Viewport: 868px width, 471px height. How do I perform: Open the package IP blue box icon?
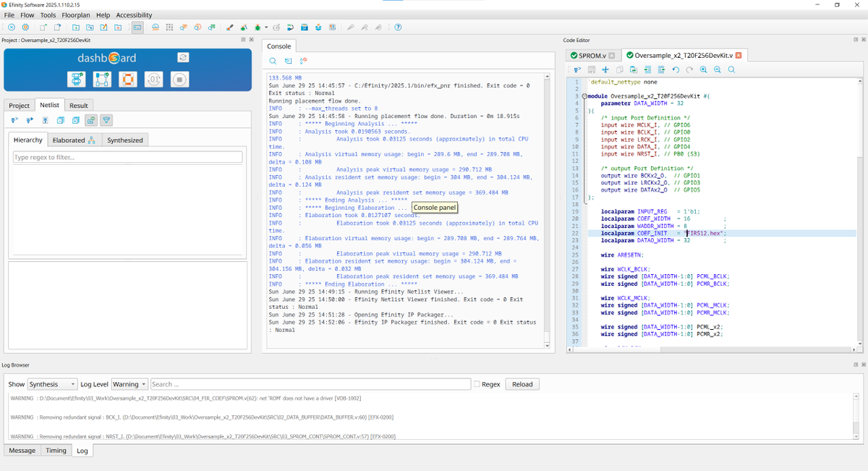(x=305, y=27)
